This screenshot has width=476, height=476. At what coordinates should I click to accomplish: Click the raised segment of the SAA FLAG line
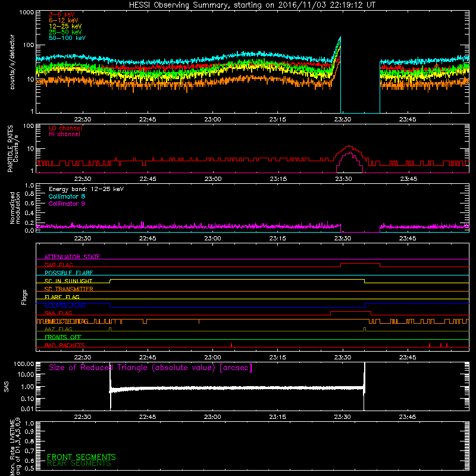(350, 311)
